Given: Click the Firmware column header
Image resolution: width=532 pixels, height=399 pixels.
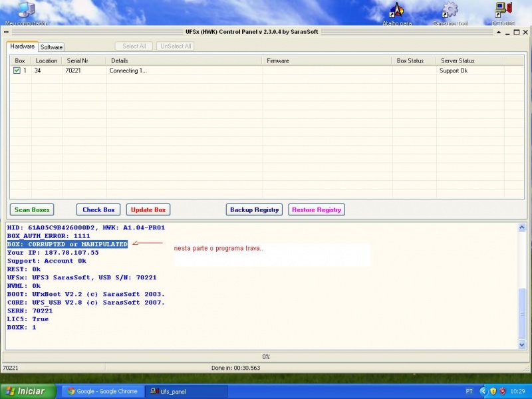Looking at the screenshot, I should 327,61.
